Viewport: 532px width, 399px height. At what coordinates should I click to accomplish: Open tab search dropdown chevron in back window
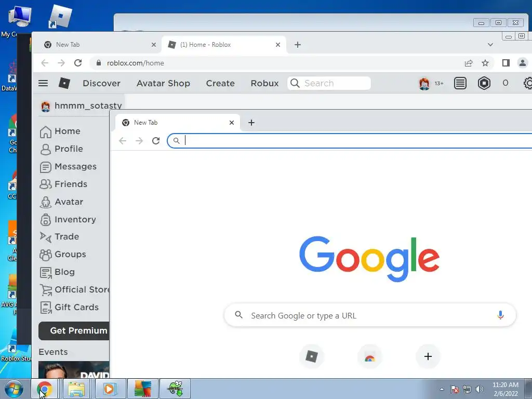[490, 45]
